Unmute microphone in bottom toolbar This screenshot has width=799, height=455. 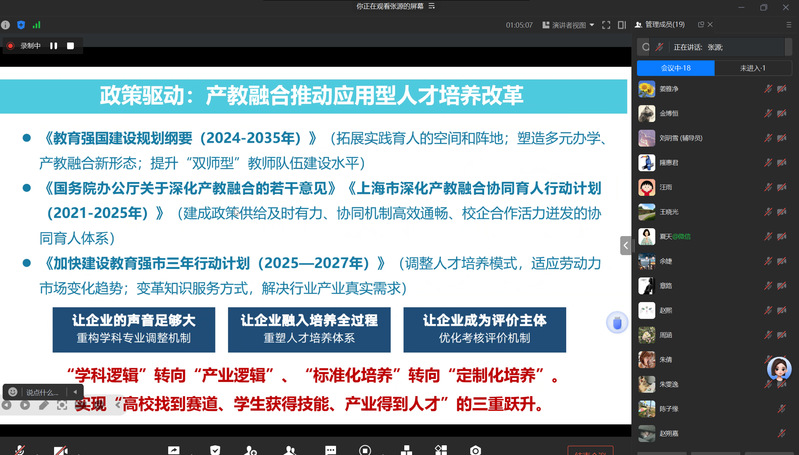coord(20,450)
